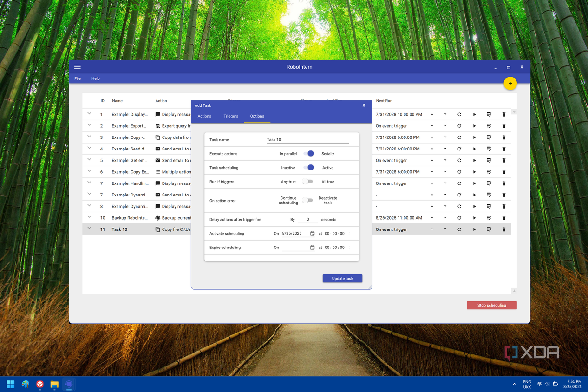
Task: Click task list scrollbar down arrow
Action: [x=514, y=291]
